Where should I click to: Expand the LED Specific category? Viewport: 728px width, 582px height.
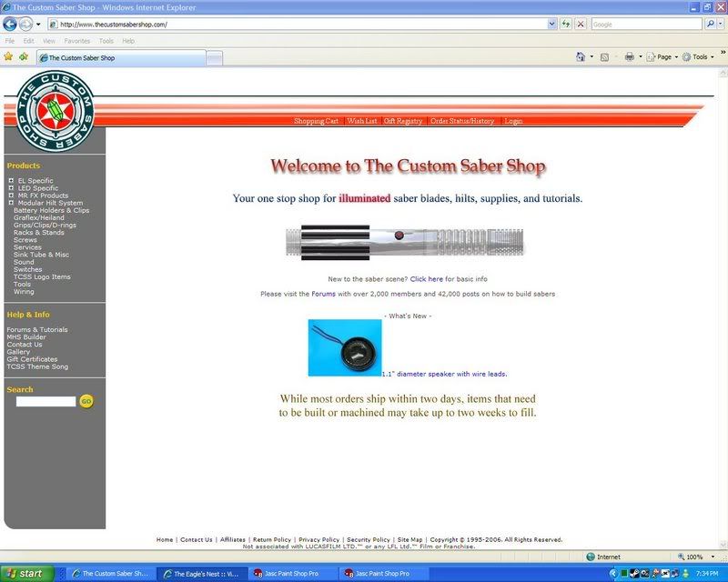(11, 188)
